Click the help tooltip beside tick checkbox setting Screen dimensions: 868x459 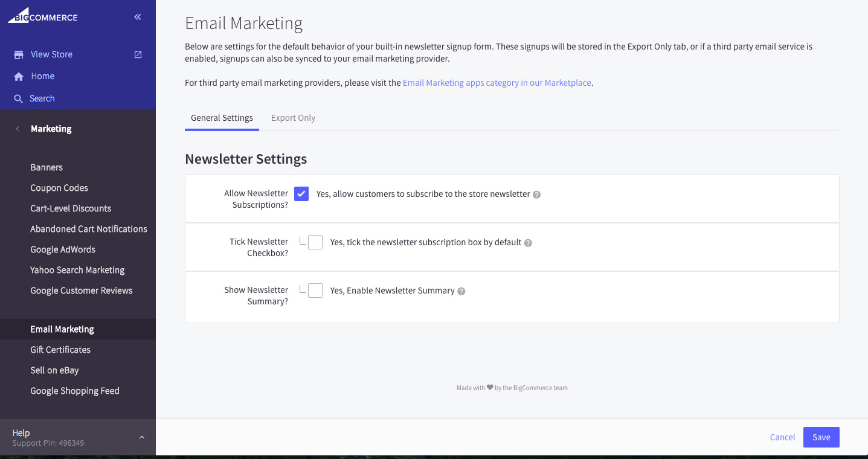[x=528, y=242]
